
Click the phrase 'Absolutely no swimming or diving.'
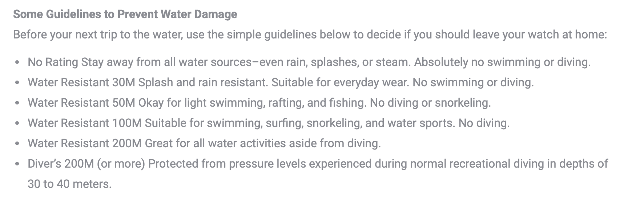pyautogui.click(x=503, y=62)
